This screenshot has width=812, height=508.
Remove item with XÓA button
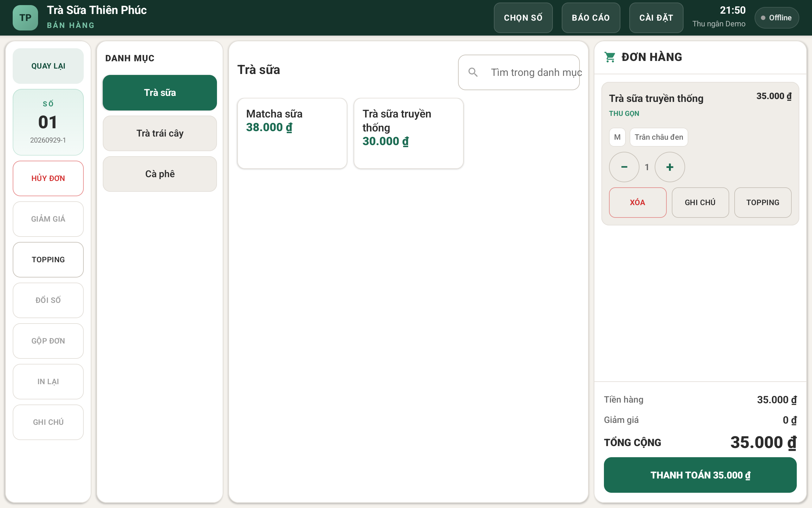[638, 203]
